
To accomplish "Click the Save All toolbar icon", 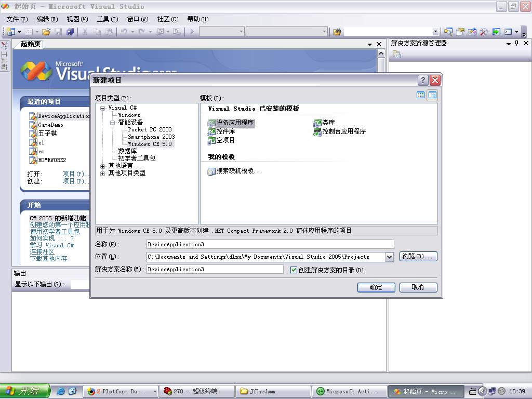I will pos(70,32).
